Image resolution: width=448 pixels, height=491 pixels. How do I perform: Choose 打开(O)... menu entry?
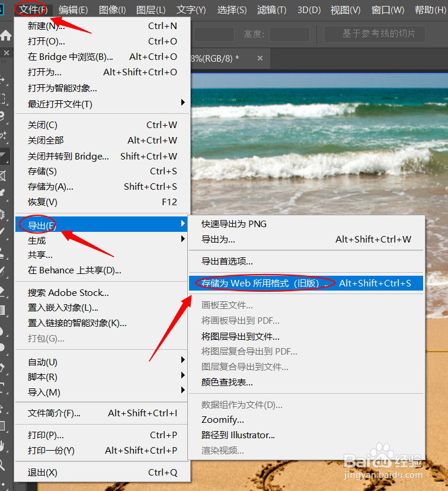[x=103, y=41]
